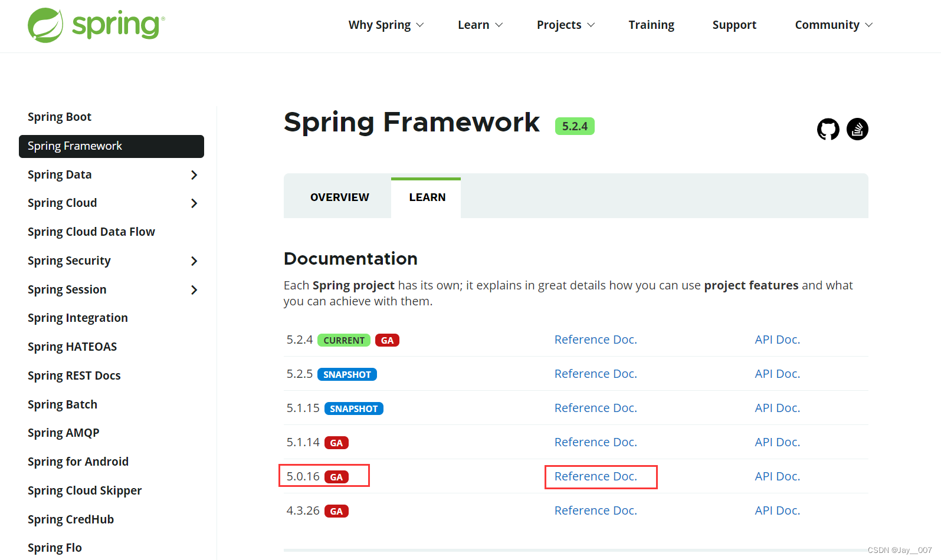Click the Spring Session sidebar label

[67, 290]
